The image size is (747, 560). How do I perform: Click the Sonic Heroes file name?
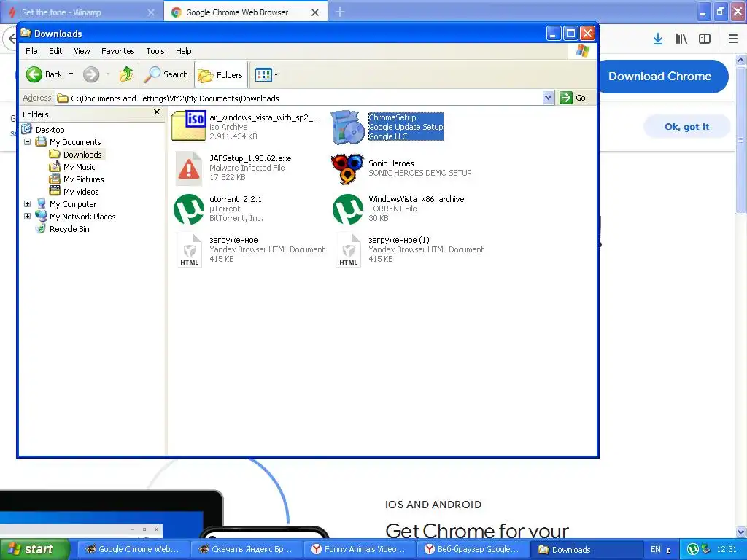coord(391,163)
